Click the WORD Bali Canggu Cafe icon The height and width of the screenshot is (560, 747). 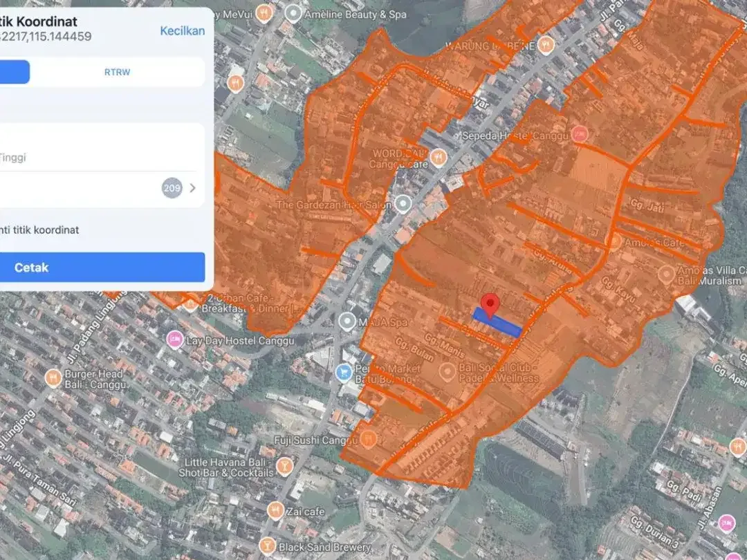[x=438, y=157]
